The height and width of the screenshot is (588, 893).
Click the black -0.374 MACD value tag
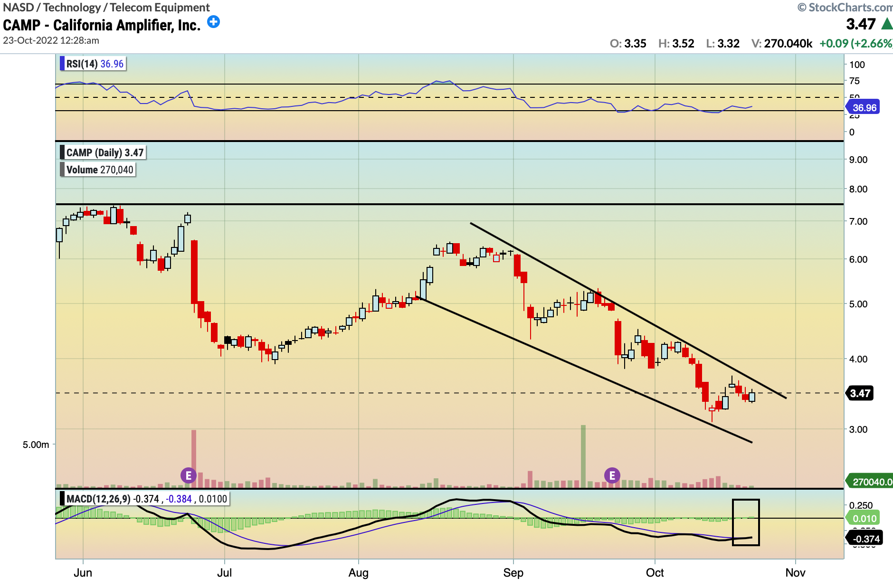864,539
